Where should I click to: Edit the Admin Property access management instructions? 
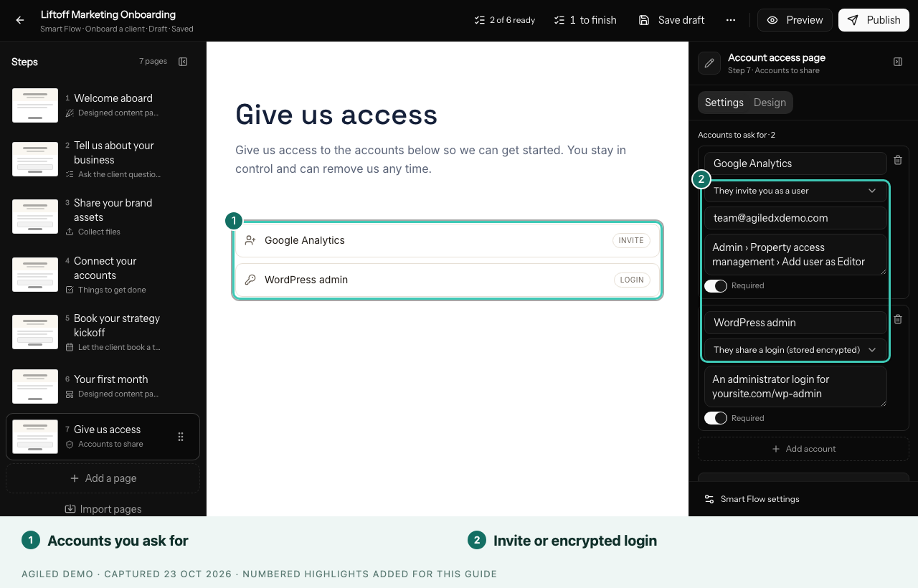[795, 255]
